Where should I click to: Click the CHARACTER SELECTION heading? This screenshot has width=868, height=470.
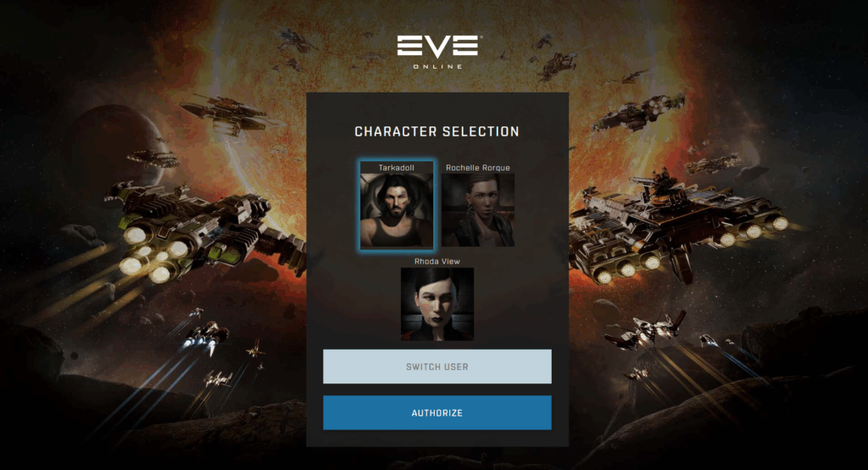coord(437,131)
